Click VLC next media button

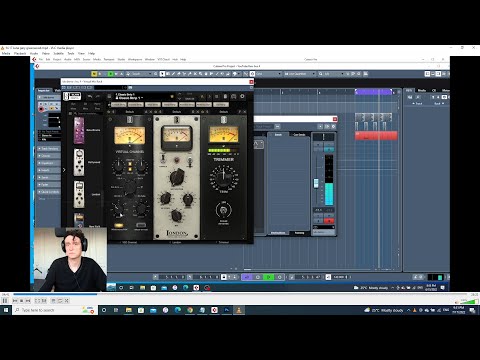click(28, 301)
